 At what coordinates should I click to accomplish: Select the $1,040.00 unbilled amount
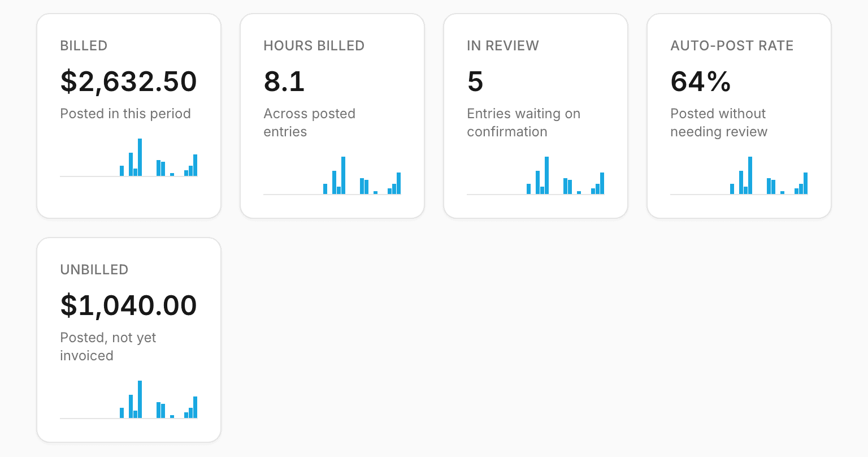[129, 305]
